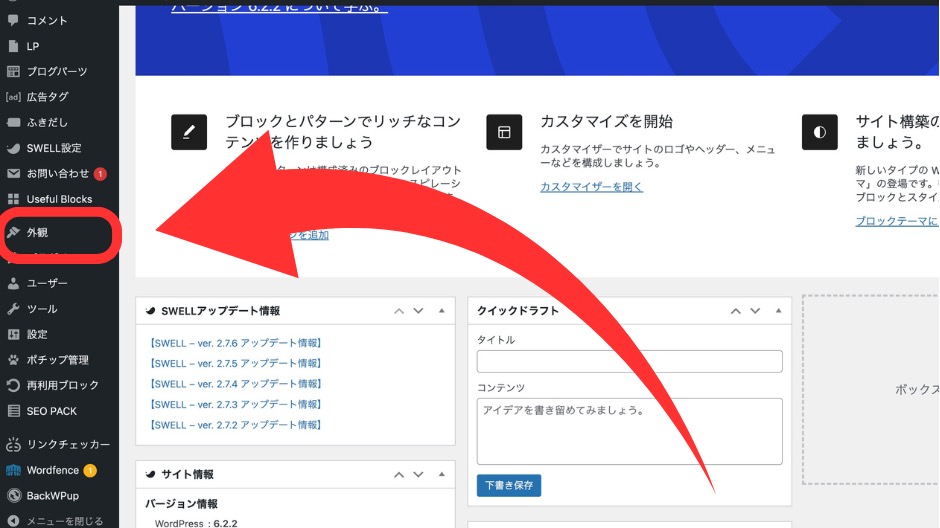Screen dimensions: 940x528
Task: Move クイックドラフト widget up
Action: pyautogui.click(x=736, y=311)
